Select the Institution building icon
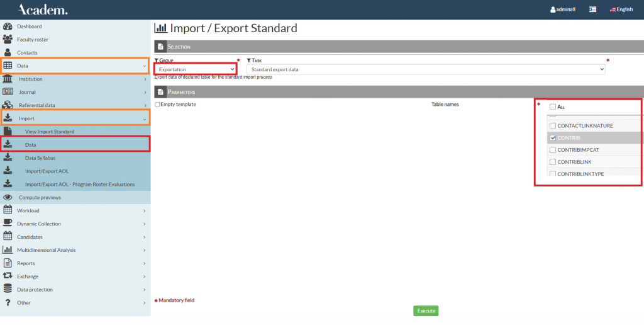This screenshot has height=325, width=644. (8, 79)
